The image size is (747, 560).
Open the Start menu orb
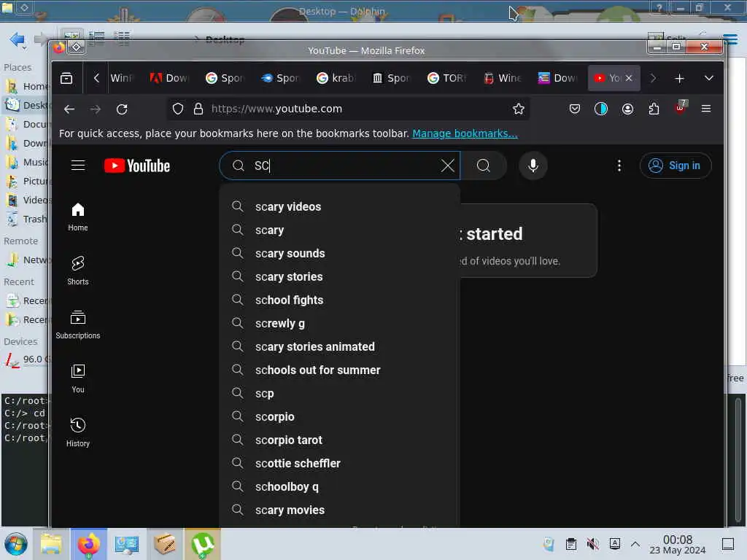tap(16, 544)
